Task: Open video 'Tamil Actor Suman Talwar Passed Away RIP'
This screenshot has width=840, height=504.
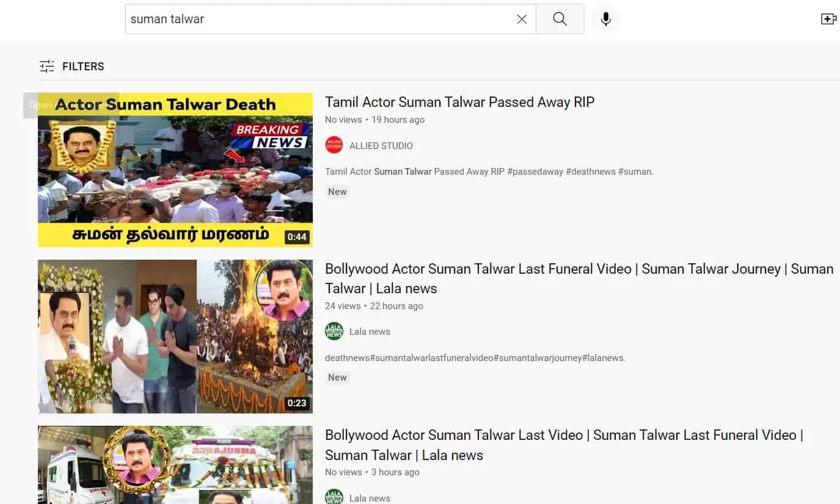Action: pos(459,102)
